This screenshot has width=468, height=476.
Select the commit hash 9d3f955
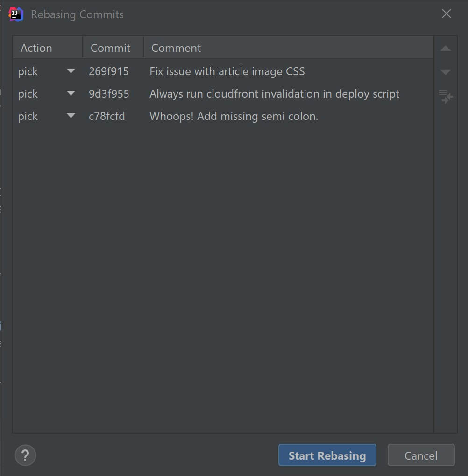tap(108, 94)
